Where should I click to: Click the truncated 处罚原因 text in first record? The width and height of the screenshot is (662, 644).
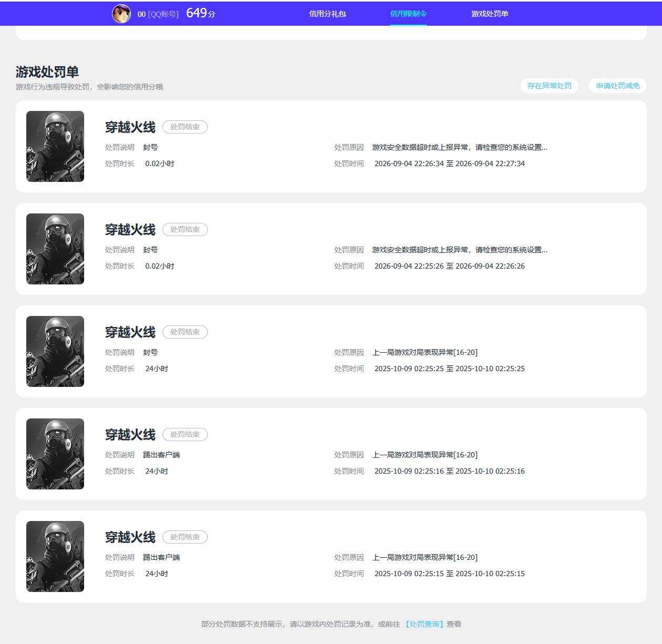point(460,147)
